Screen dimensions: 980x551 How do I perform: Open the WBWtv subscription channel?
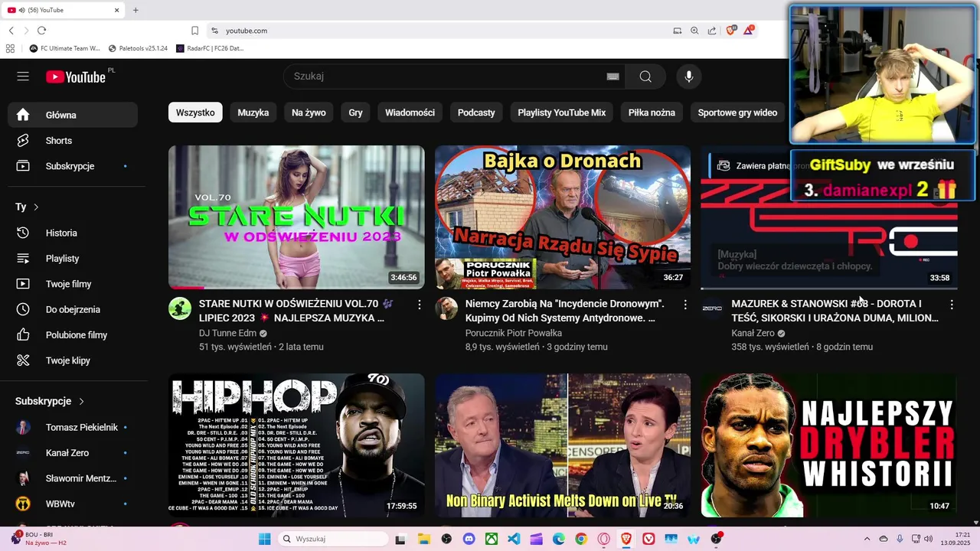73,504
